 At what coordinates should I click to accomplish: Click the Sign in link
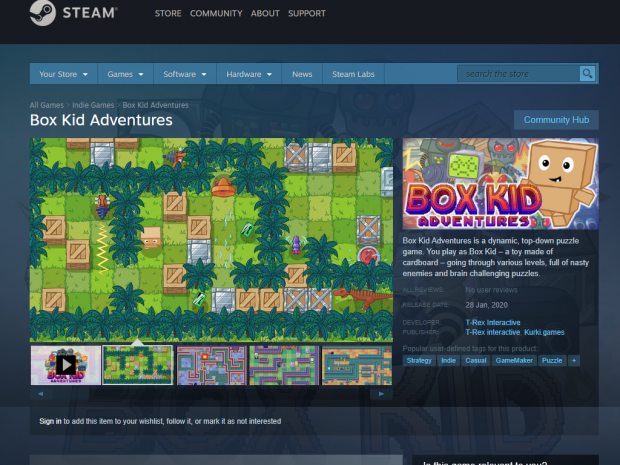pos(50,422)
